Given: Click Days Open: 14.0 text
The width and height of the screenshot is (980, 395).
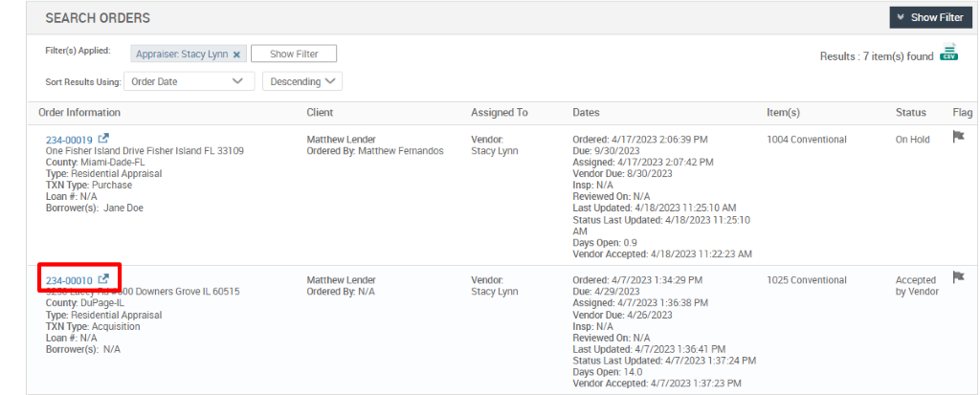Looking at the screenshot, I should [x=608, y=372].
